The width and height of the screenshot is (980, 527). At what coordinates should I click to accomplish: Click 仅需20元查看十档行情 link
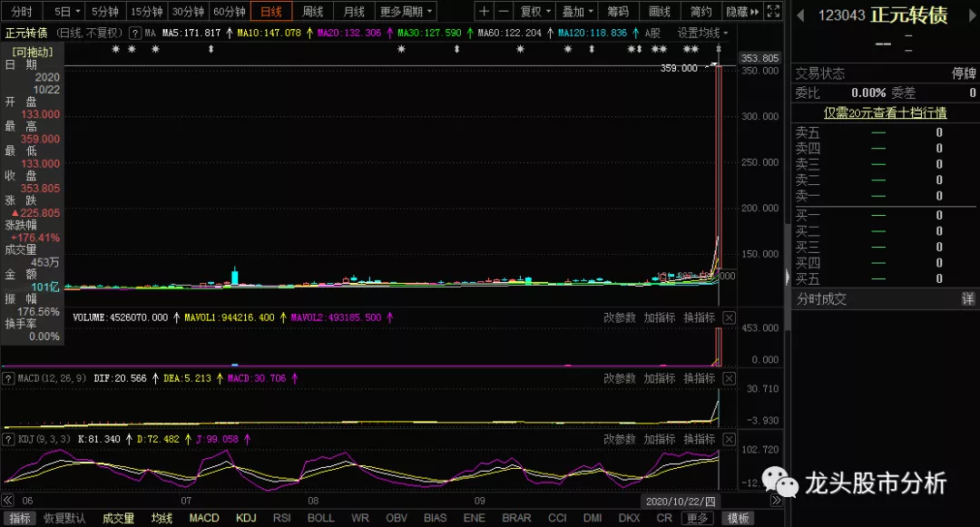(x=885, y=113)
